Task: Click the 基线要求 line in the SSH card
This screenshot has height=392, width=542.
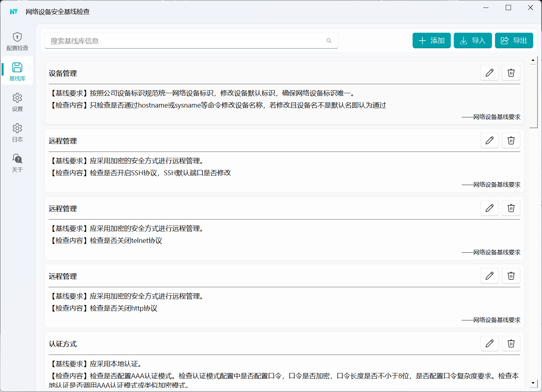Action: [127, 161]
